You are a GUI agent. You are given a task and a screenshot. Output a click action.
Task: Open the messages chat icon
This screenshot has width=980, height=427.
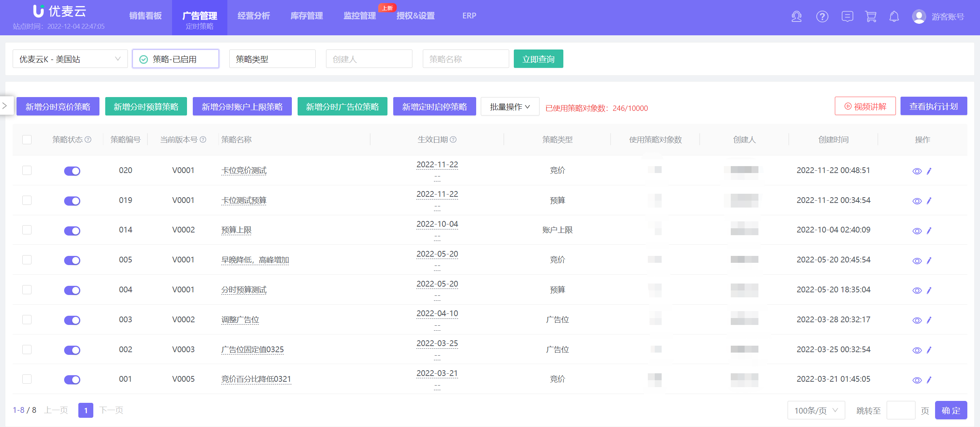[x=847, y=16]
